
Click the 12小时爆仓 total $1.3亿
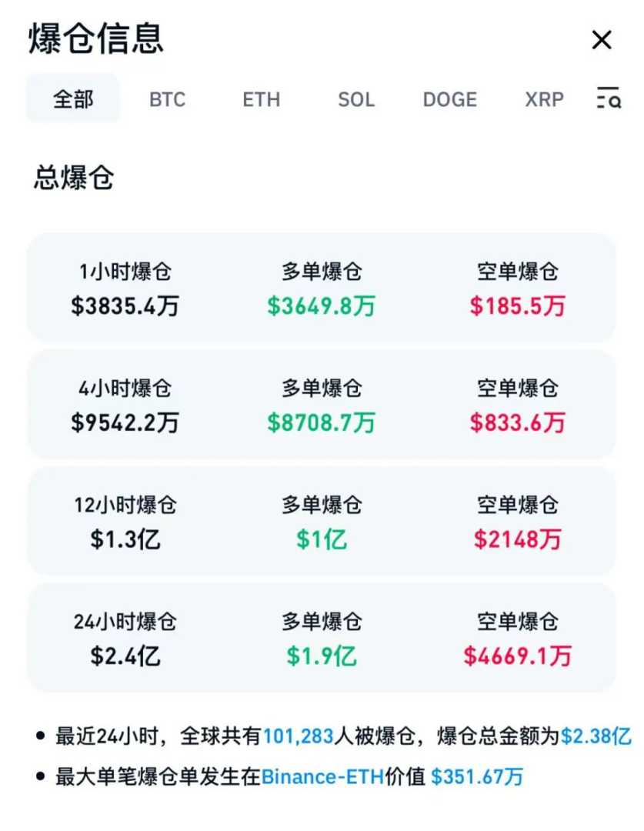(125, 539)
